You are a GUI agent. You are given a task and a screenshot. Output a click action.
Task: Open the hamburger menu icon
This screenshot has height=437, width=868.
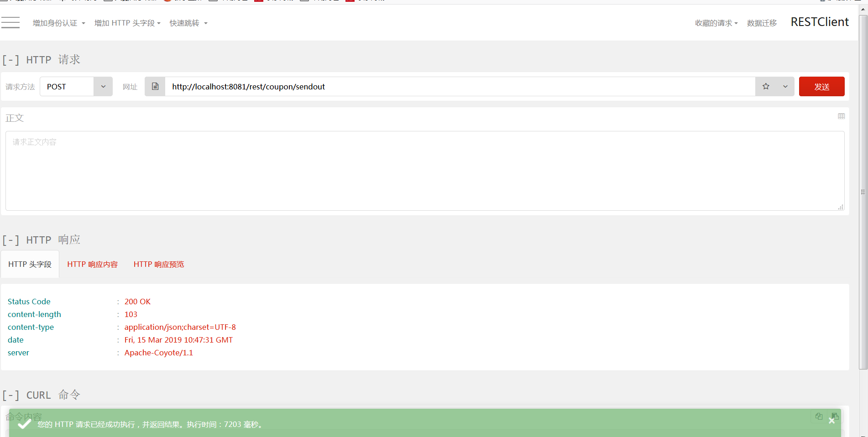(x=10, y=22)
